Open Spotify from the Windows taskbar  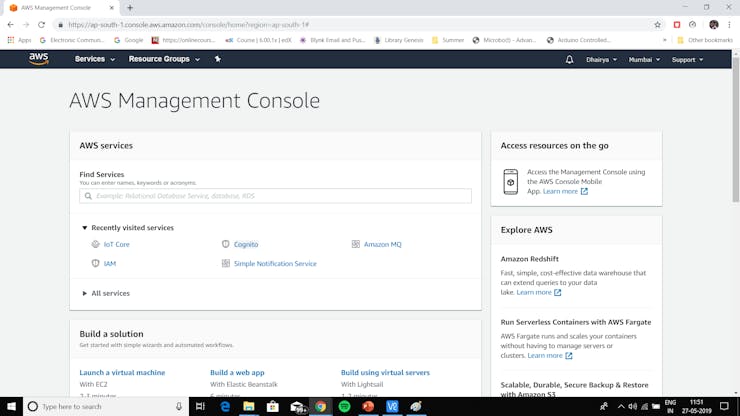(344, 407)
